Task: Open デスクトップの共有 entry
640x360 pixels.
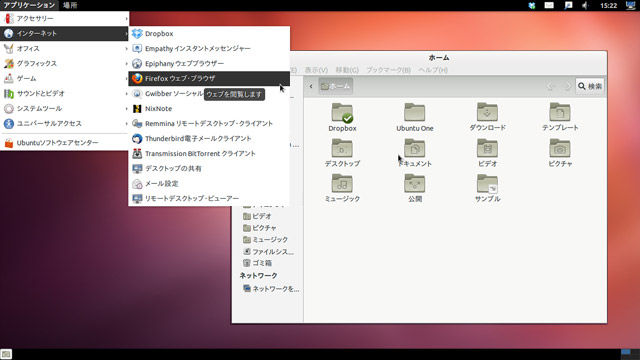Action: 209,168
